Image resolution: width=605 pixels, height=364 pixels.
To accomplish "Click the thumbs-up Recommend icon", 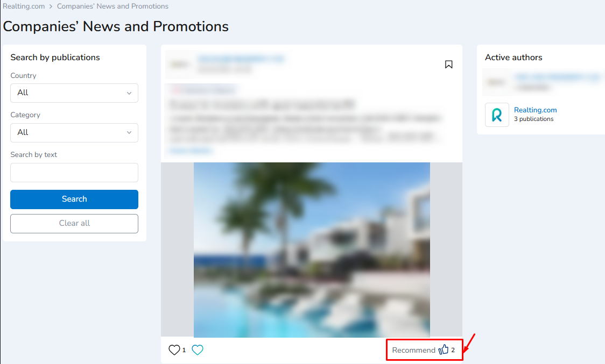I will [444, 349].
